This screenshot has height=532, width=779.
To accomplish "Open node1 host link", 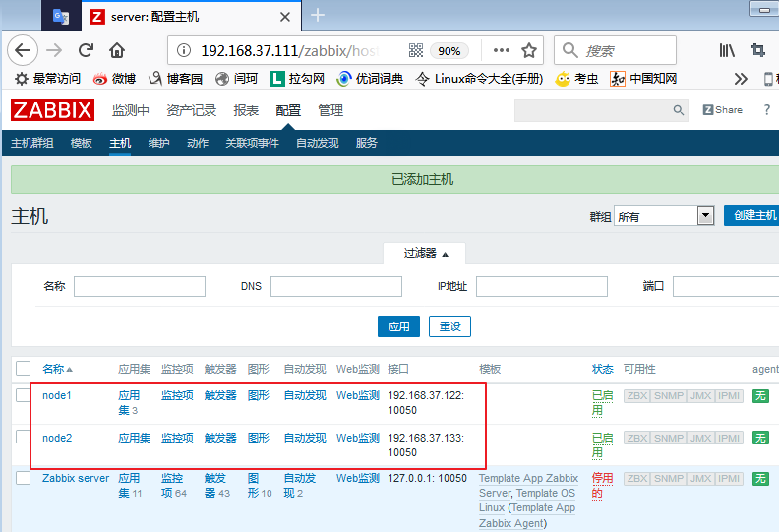I will coord(57,395).
